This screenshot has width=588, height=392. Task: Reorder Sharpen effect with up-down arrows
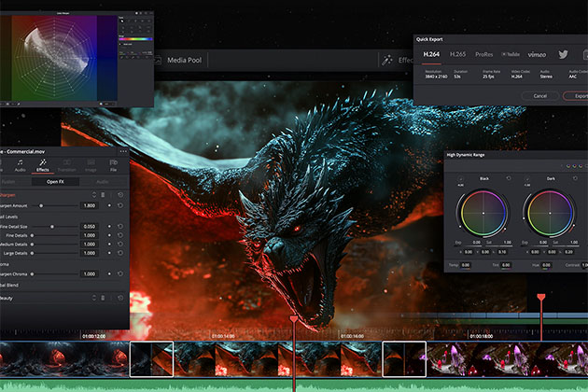point(93,195)
